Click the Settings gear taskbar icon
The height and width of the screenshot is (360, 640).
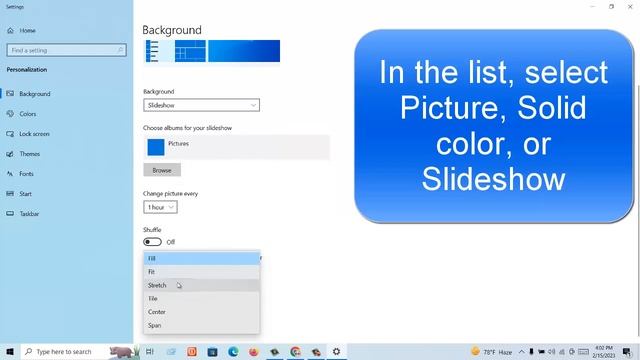coord(336,351)
